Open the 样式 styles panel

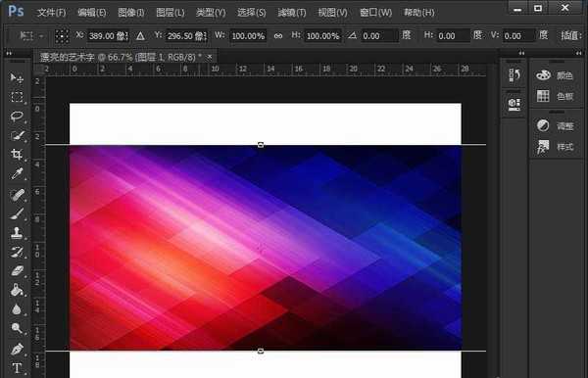click(x=556, y=147)
